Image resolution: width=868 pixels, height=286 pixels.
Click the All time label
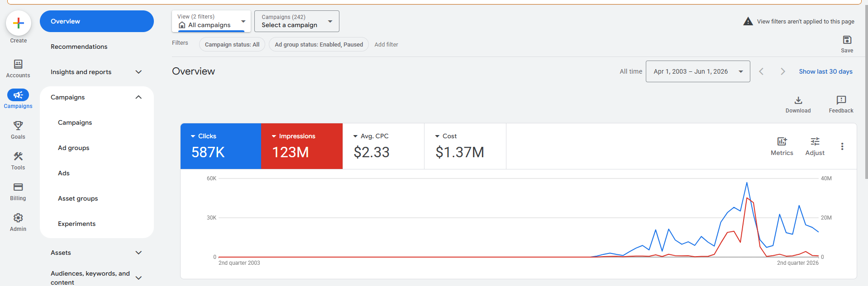tap(631, 71)
